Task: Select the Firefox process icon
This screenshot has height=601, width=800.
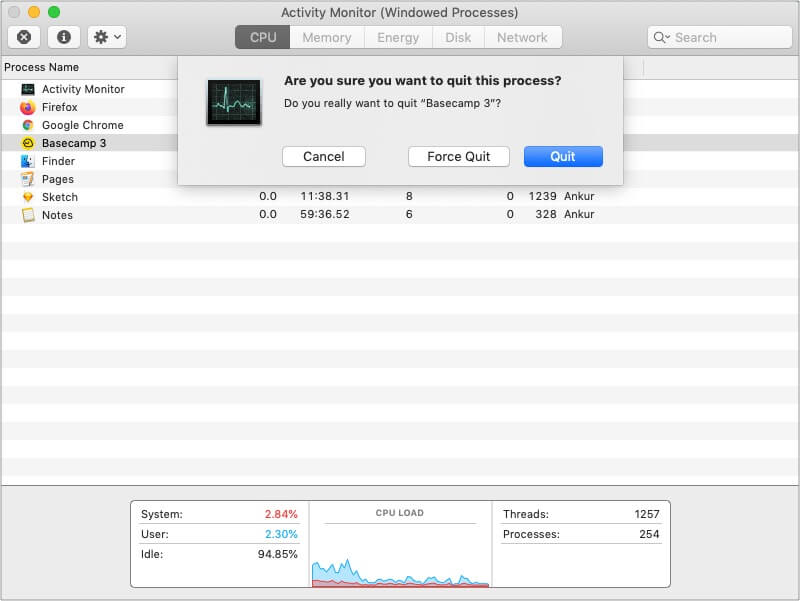Action: click(27, 107)
